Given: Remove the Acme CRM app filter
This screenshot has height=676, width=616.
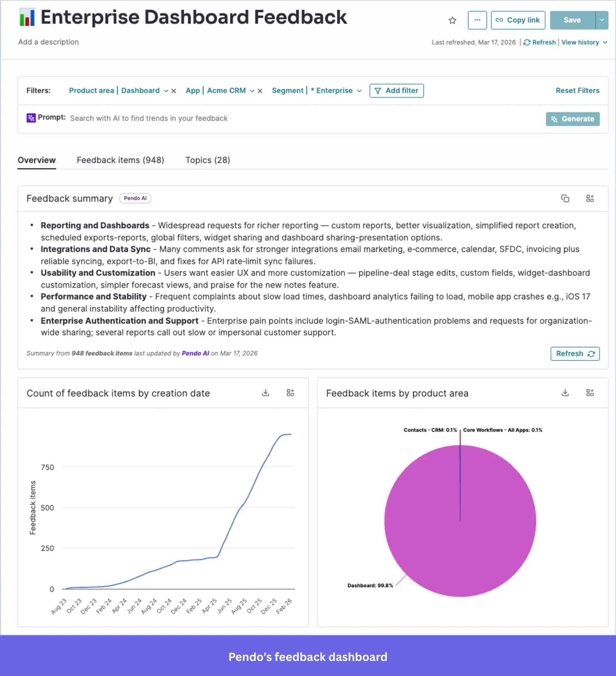Looking at the screenshot, I should (x=260, y=91).
